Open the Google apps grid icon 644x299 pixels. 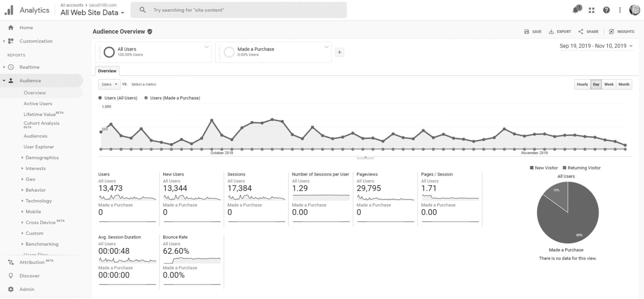pos(591,10)
